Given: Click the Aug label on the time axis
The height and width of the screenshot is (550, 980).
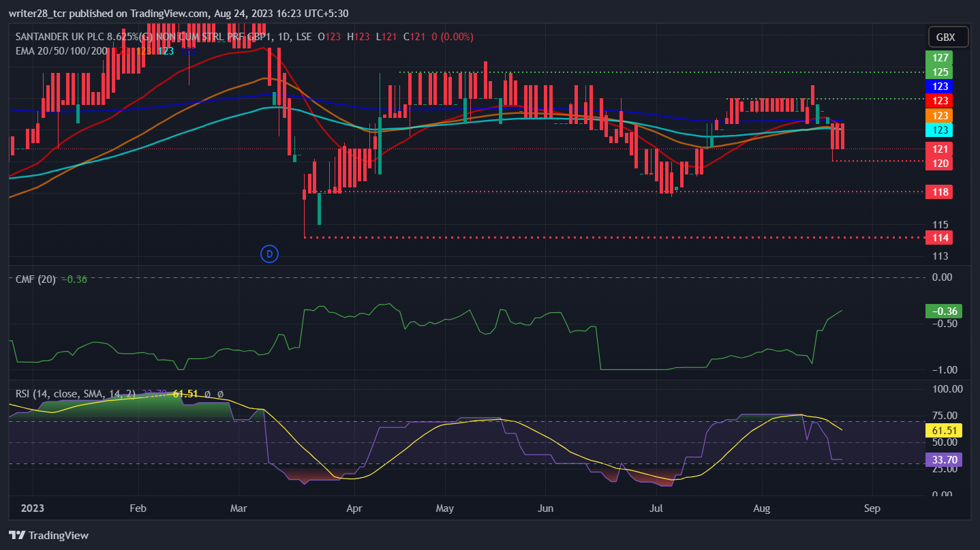Looking at the screenshot, I should tap(762, 508).
